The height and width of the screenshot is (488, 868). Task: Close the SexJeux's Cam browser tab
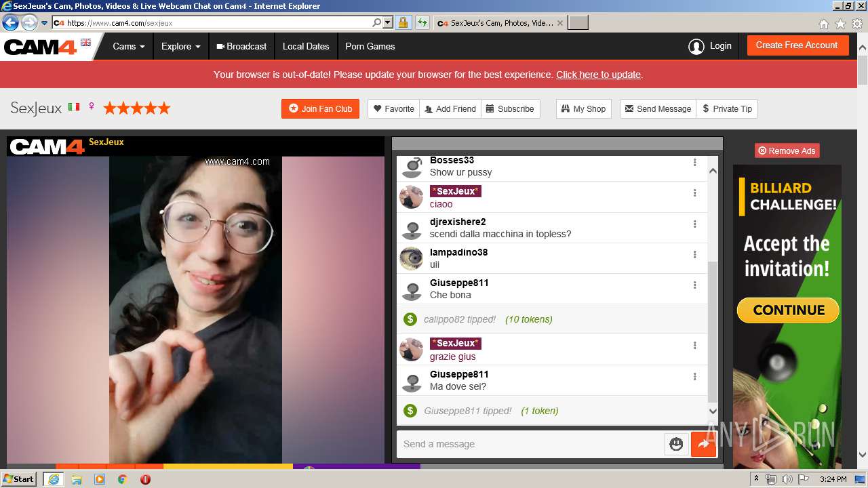coord(559,23)
